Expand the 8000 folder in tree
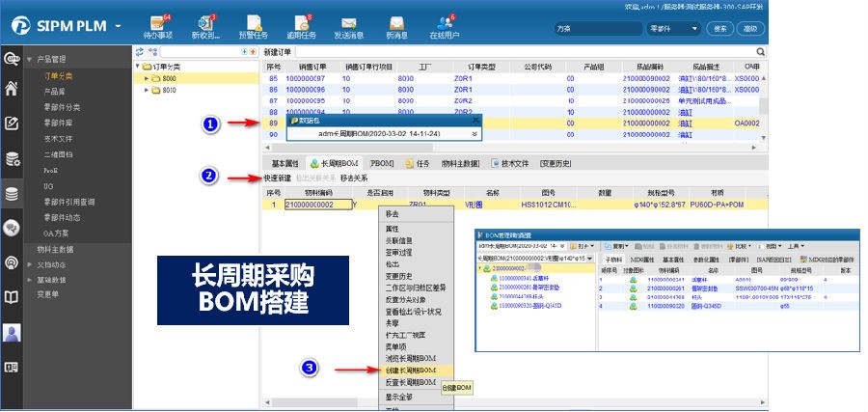868x412 pixels. [147, 78]
